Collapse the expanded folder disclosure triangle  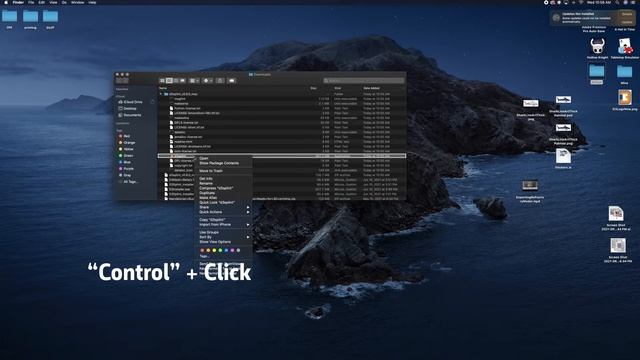tap(161, 94)
